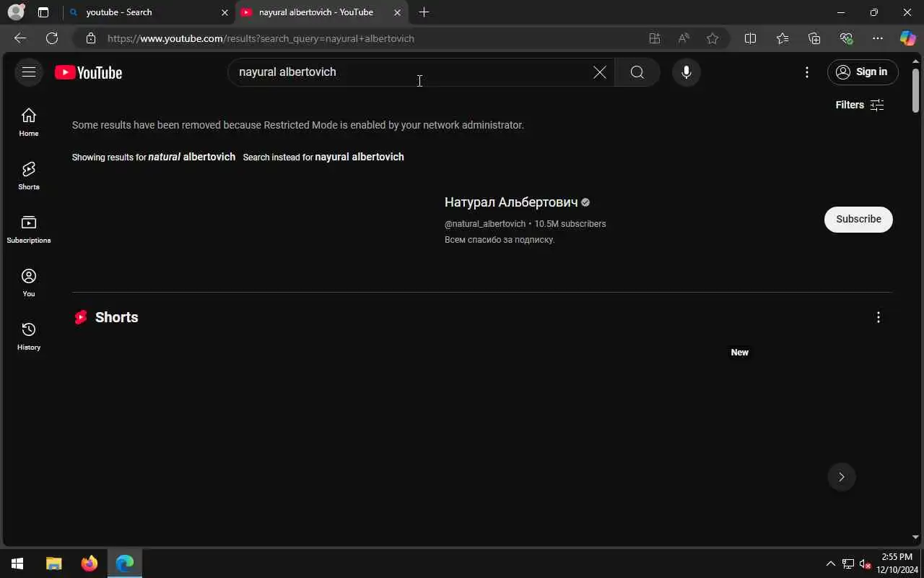
Task: Open Collections in Edge
Action: pyautogui.click(x=814, y=38)
